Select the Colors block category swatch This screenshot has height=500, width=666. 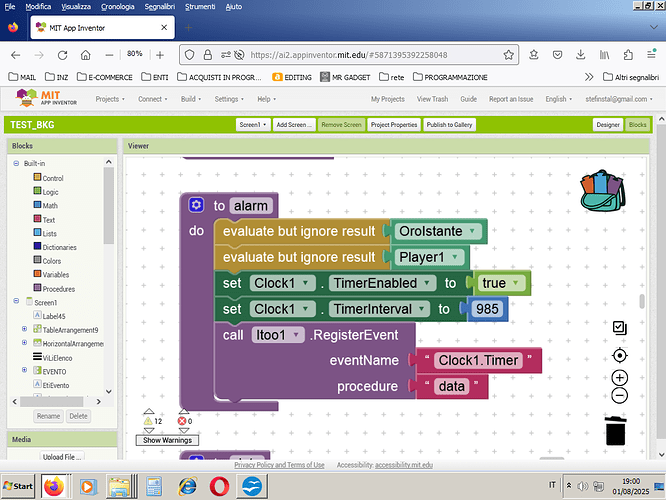coord(35,261)
